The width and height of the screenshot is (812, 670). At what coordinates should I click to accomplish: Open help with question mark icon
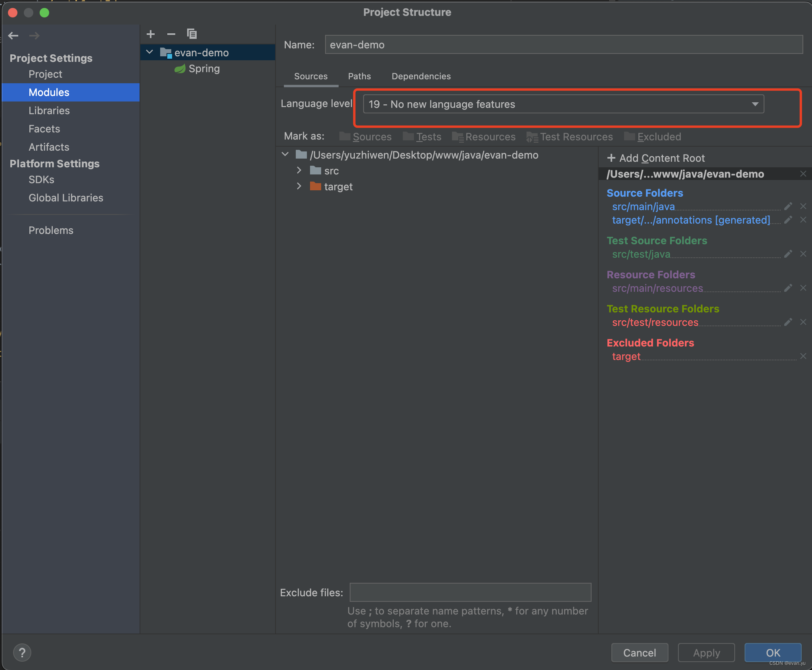tap(22, 653)
